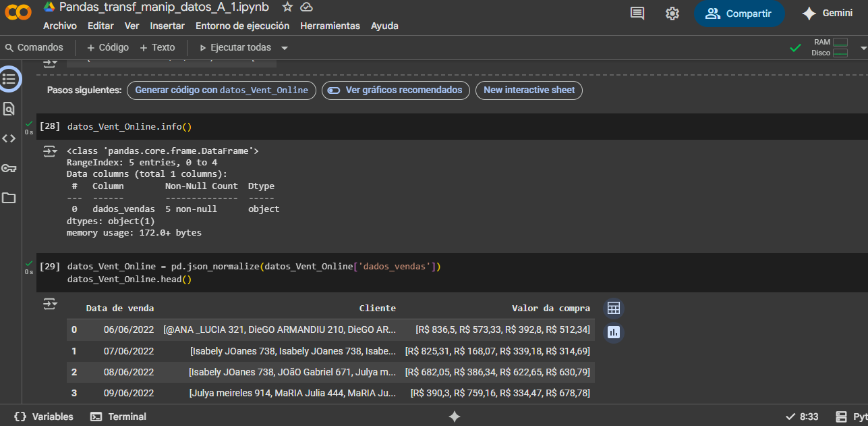Open the table of contents sidebar icon
The width and height of the screenshot is (868, 426).
coord(9,78)
